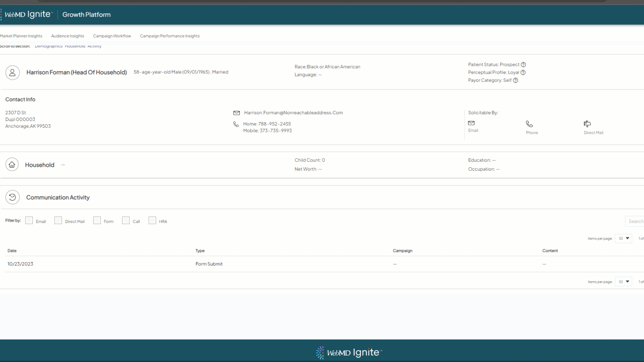The width and height of the screenshot is (644, 362).
Task: Click the Household home icon
Action: (12, 164)
